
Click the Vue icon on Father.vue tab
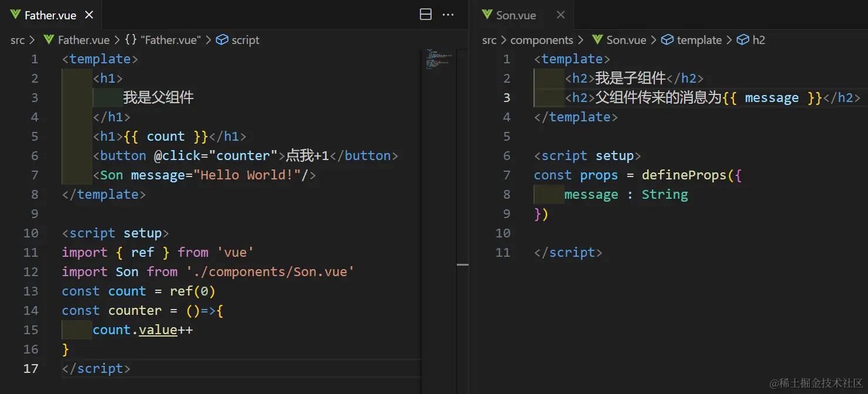pos(15,15)
